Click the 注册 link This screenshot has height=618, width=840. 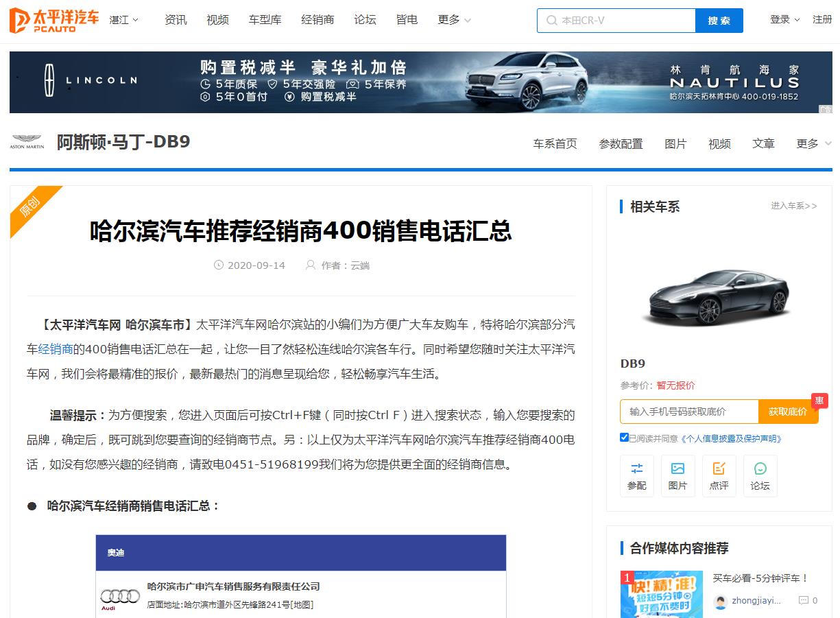tap(822, 19)
